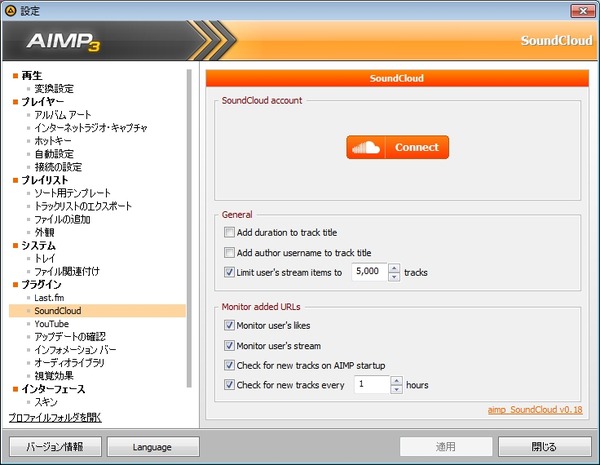
Task: Click the SoundCloud Connect button
Action: (x=398, y=147)
